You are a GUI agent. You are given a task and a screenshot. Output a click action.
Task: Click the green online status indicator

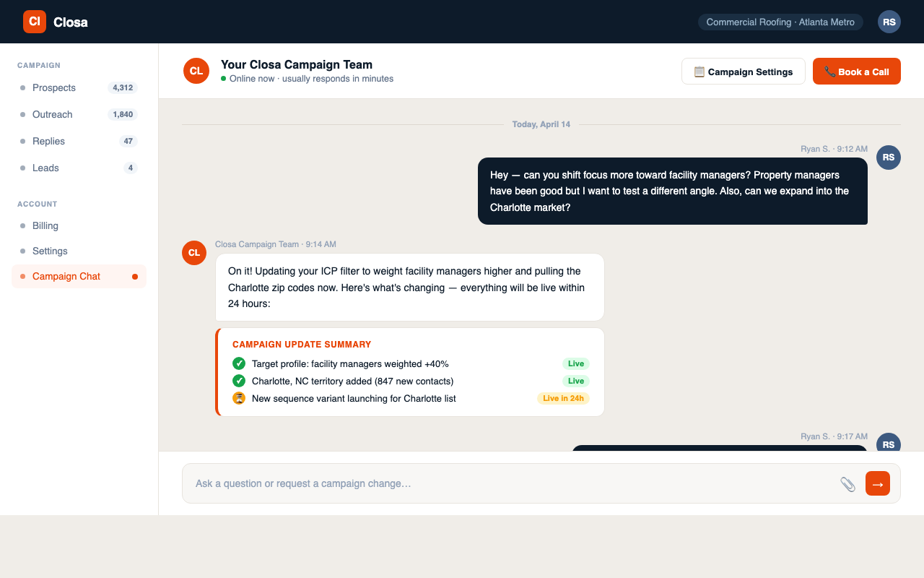(225, 78)
